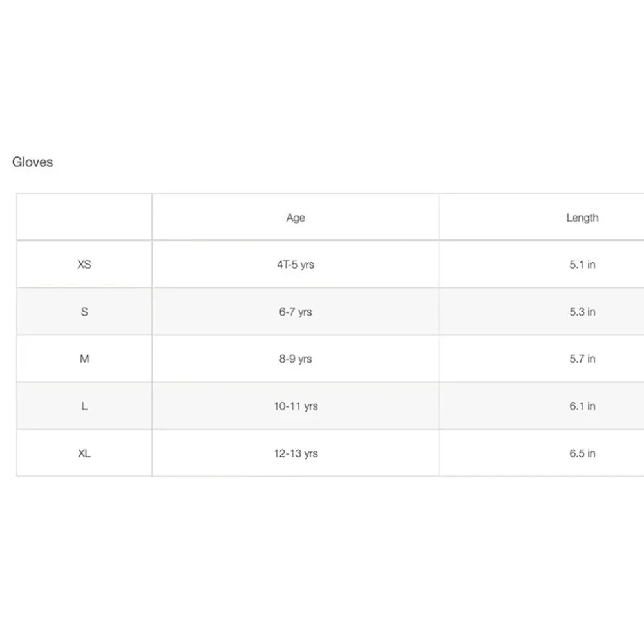The height and width of the screenshot is (644, 644).
Task: Select the 10-11 yrs age cell
Action: pyautogui.click(x=296, y=406)
